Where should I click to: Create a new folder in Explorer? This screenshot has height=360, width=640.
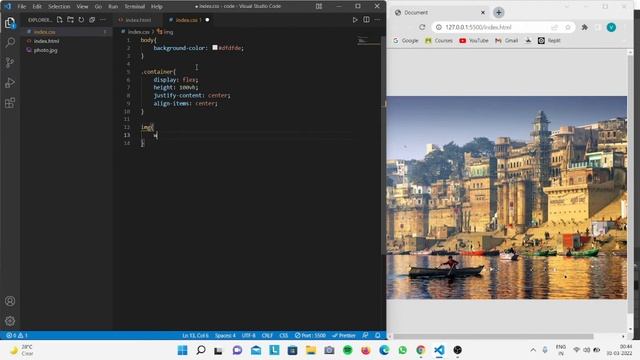(x=70, y=20)
